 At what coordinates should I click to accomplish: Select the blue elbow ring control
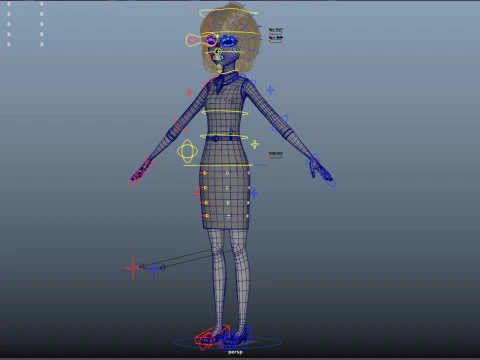click(x=280, y=123)
